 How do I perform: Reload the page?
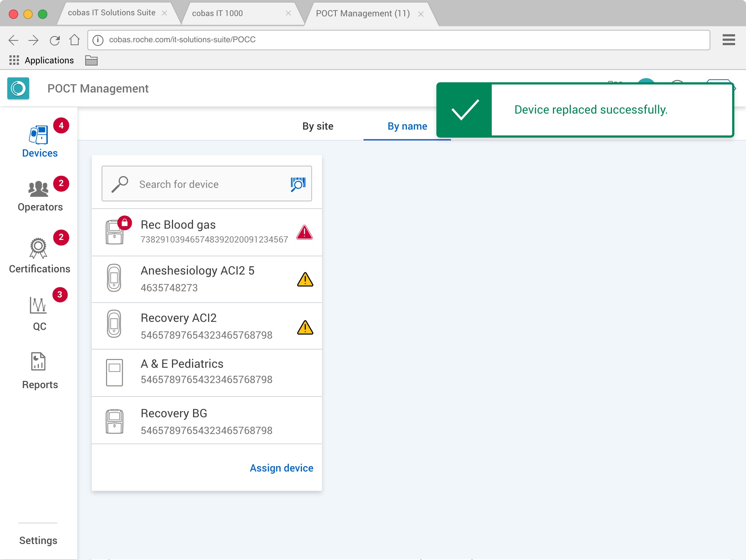(55, 40)
